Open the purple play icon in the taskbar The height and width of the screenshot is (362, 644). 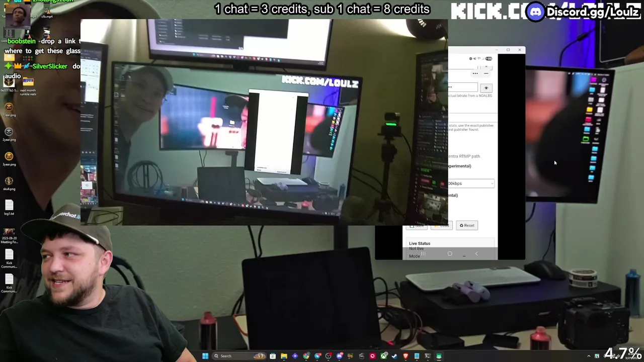[x=295, y=356]
